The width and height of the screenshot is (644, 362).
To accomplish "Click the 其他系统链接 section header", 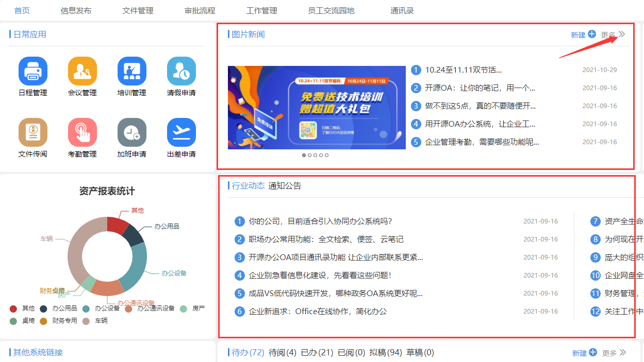I will coord(38,353).
